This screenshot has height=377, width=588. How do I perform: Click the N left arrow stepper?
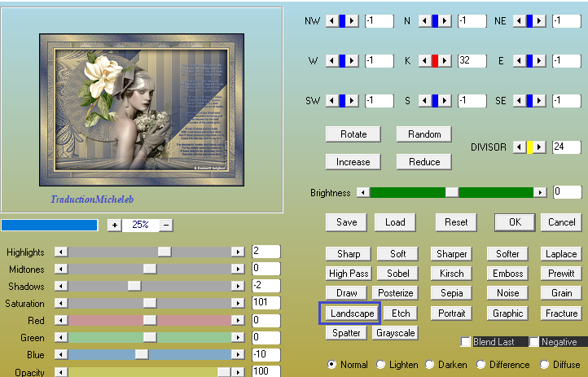[x=424, y=20]
